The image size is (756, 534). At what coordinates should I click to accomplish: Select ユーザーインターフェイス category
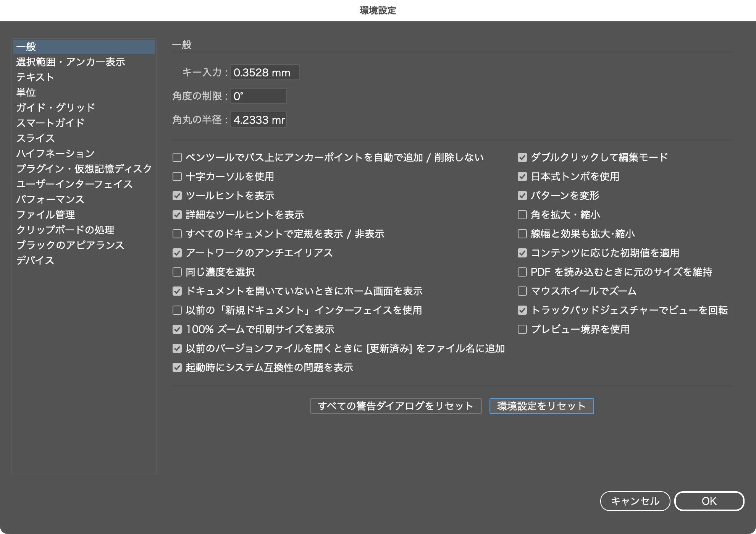point(74,184)
